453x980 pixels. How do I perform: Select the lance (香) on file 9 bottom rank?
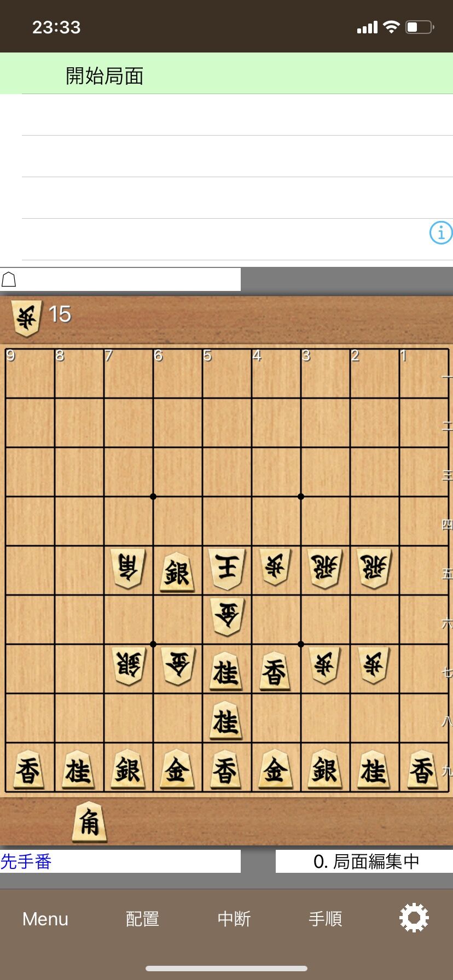(x=28, y=770)
